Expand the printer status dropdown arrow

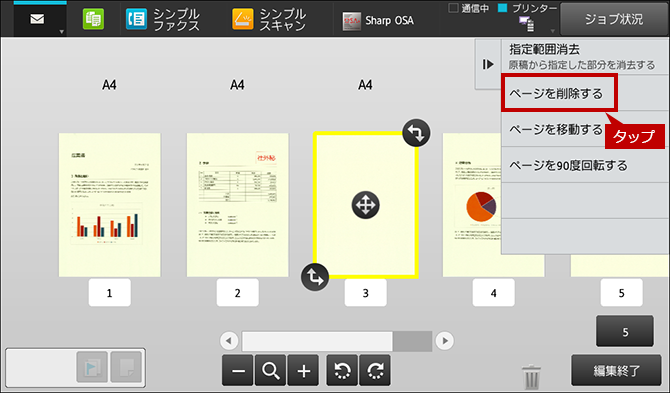[552, 31]
